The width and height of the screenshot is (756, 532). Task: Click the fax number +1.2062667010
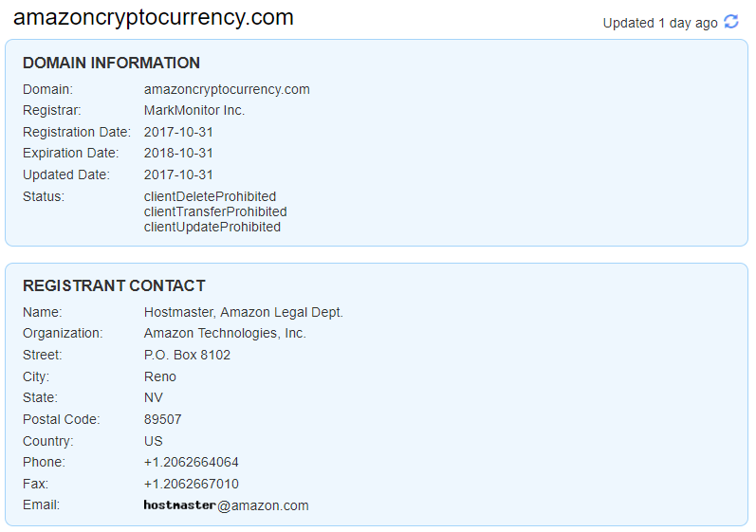[x=192, y=484]
